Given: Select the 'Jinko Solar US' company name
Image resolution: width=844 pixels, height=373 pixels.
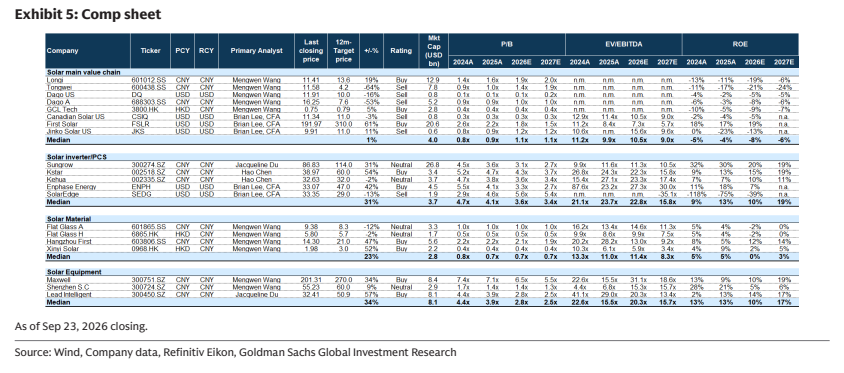Looking at the screenshot, I should tap(67, 130).
